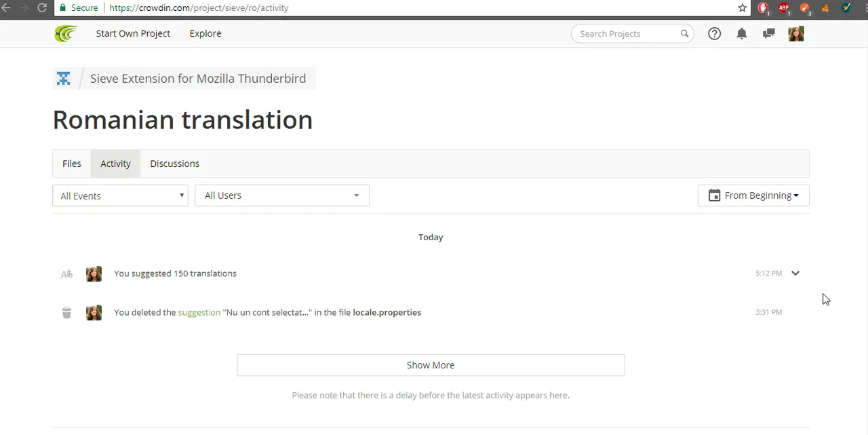Screen dimensions: 868x435
Task: Open the From Beginning date dropdown
Action: pyautogui.click(x=753, y=195)
